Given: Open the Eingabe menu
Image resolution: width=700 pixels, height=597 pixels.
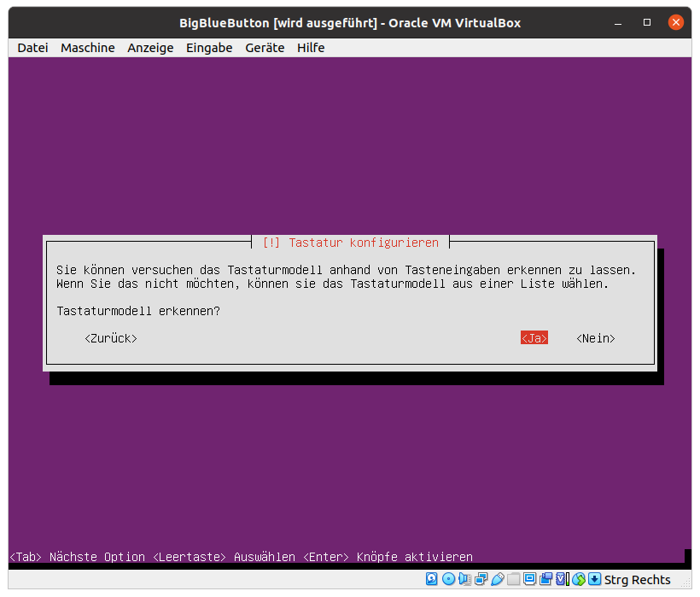Looking at the screenshot, I should pyautogui.click(x=209, y=48).
